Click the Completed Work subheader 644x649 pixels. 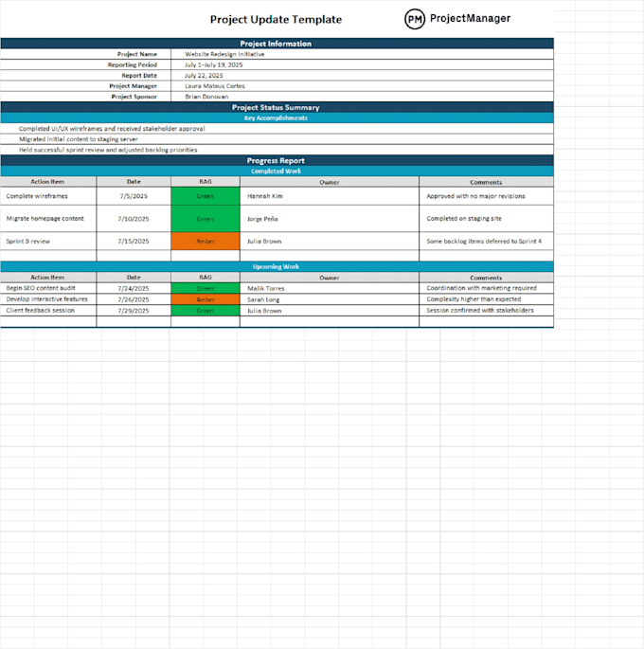(x=277, y=171)
